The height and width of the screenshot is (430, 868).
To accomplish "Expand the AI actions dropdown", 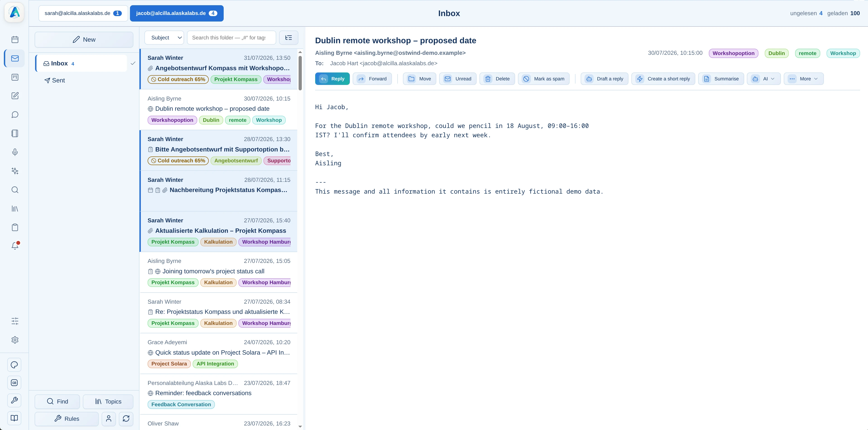I will [x=764, y=79].
